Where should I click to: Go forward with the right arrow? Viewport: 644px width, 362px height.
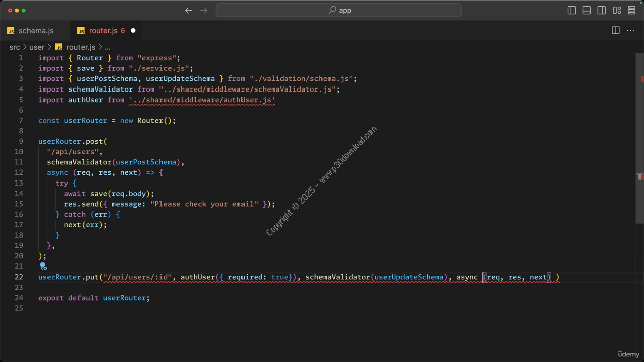tap(204, 10)
